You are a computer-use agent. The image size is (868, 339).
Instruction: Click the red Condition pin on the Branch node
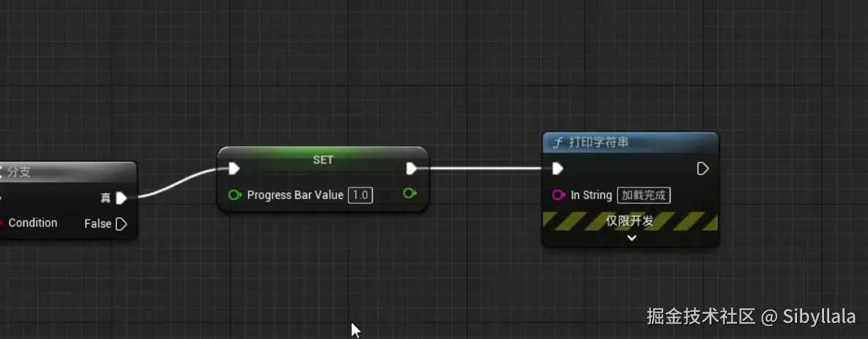point(1,223)
